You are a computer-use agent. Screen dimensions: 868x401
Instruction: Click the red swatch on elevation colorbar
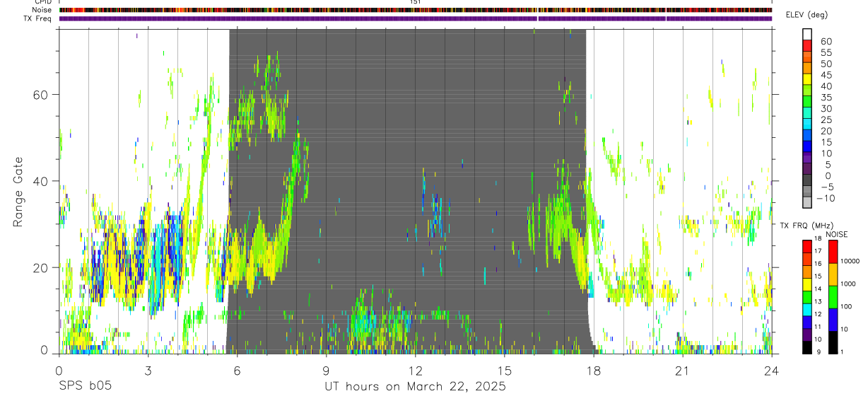click(x=807, y=46)
